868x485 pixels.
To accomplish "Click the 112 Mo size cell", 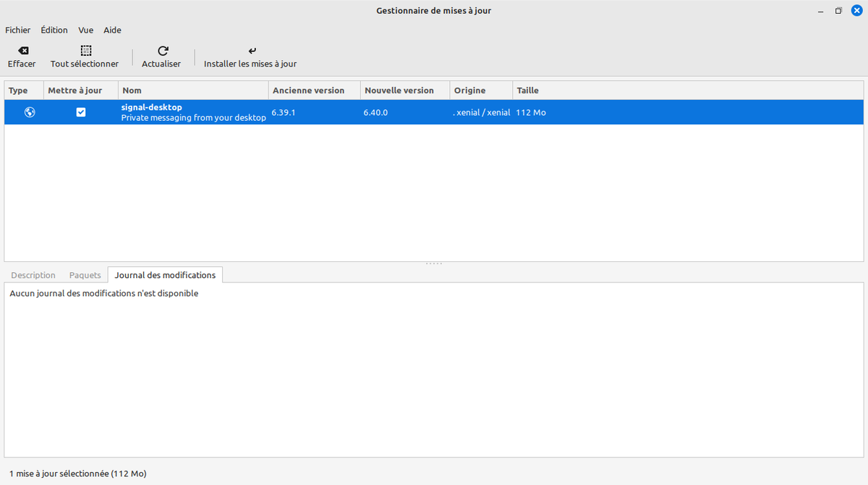I will click(531, 113).
